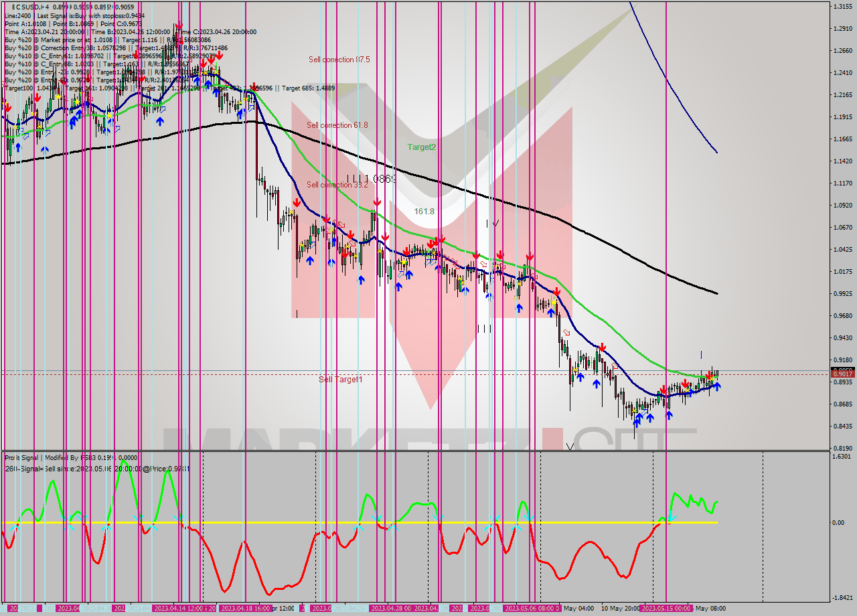Click the '10 May 20:00' time axis label
The image size is (857, 616).
coord(619,608)
